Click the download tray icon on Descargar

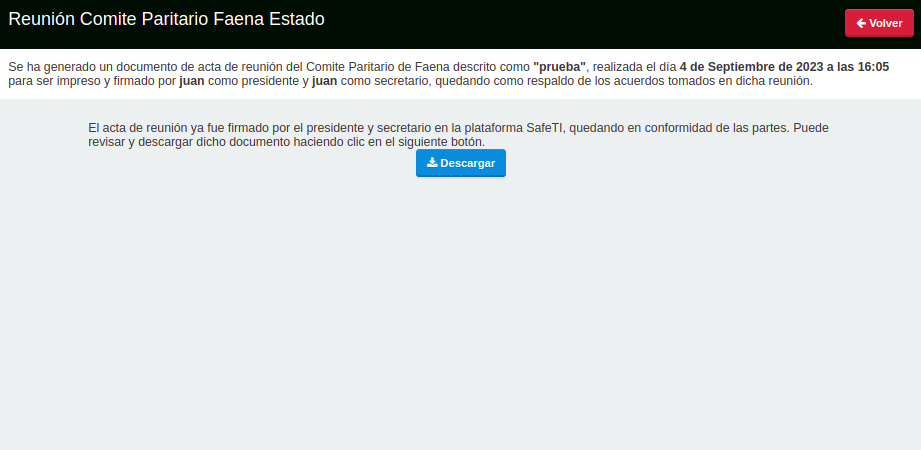(432, 163)
